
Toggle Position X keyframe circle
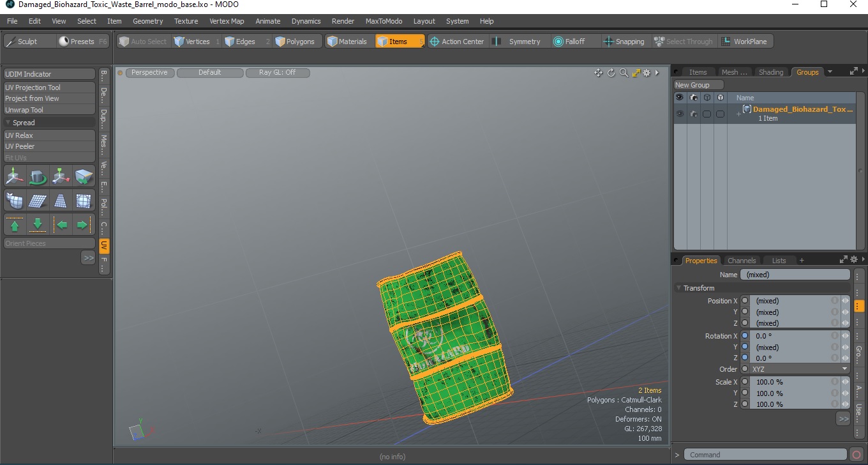(x=745, y=300)
